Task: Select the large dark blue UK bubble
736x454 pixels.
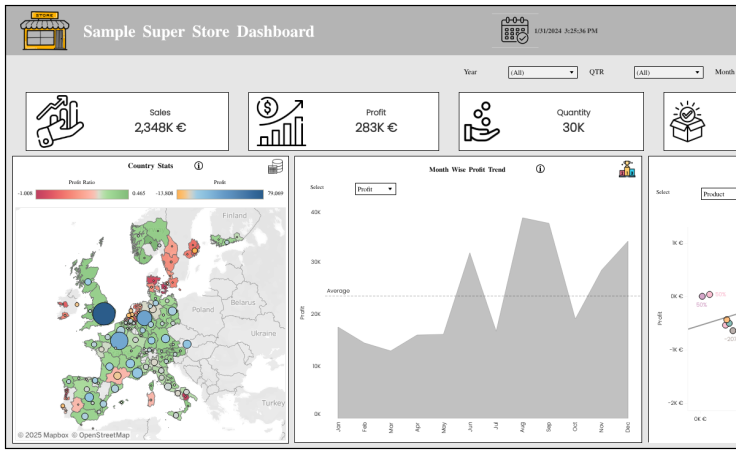Action: pos(104,313)
